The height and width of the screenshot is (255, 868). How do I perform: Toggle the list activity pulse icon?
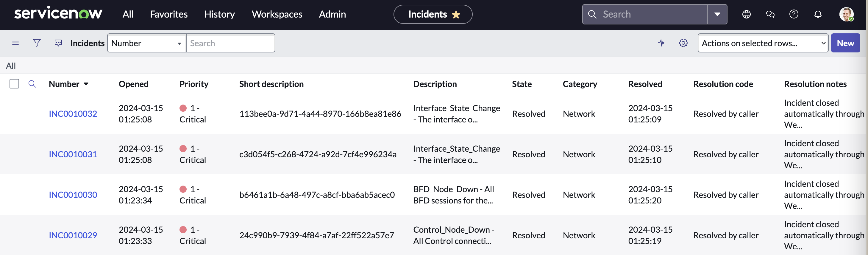662,43
